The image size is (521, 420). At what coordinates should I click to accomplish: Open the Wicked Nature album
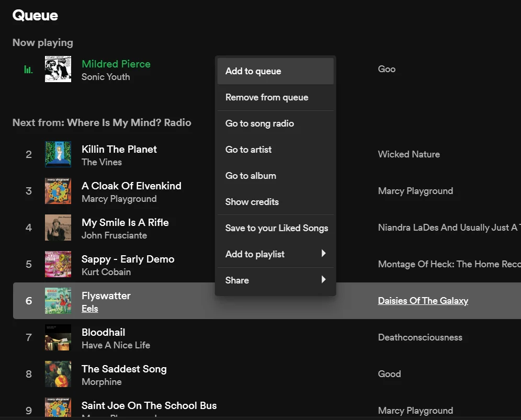(409, 154)
